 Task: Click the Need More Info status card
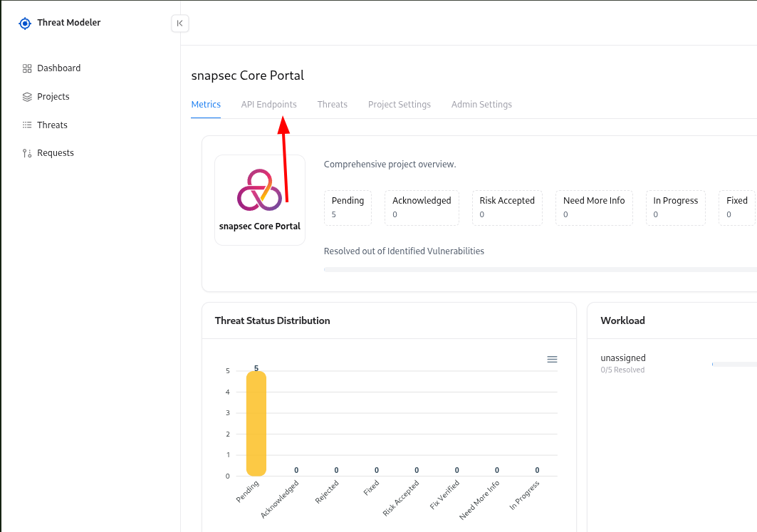(594, 207)
